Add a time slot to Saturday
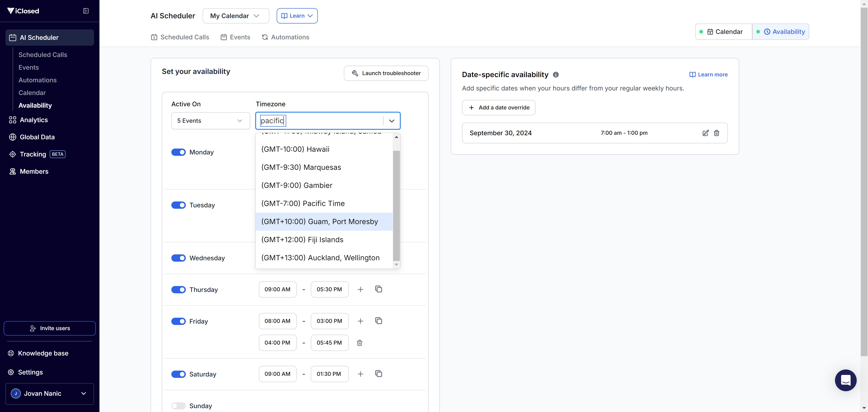The height and width of the screenshot is (412, 868). 360,374
